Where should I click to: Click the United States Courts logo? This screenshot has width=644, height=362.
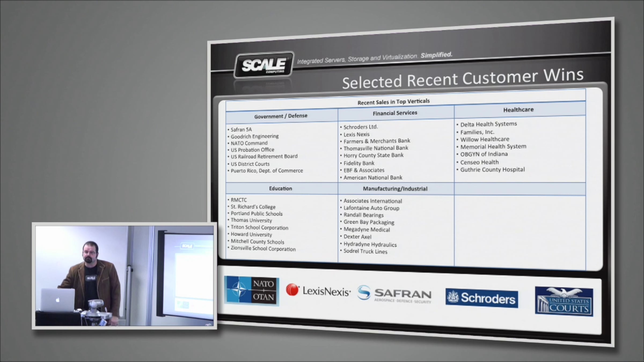(564, 301)
